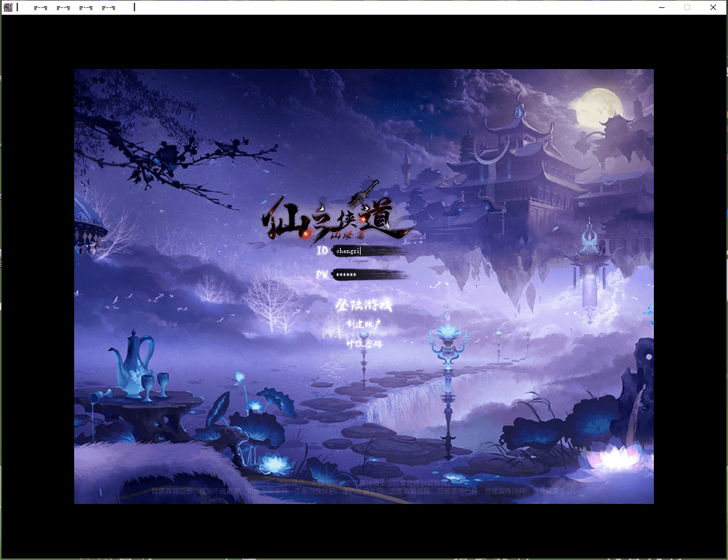Minimize the game window
Image resolution: width=728 pixels, height=560 pixels.
pos(662,7)
